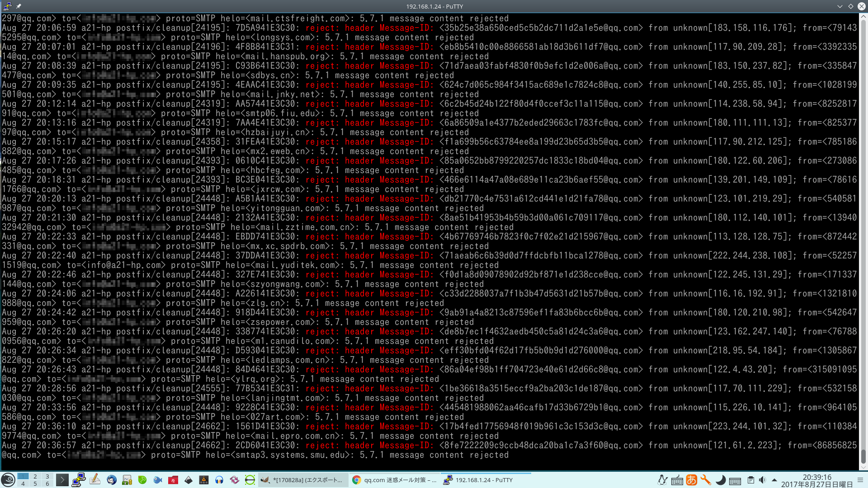Minimize the PuTTY window with down chevron
The image size is (868, 488).
pyautogui.click(x=840, y=6)
